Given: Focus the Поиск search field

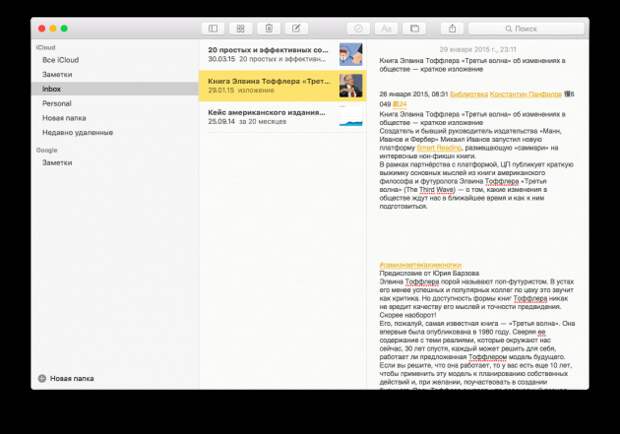Looking at the screenshot, I should click(x=526, y=28).
